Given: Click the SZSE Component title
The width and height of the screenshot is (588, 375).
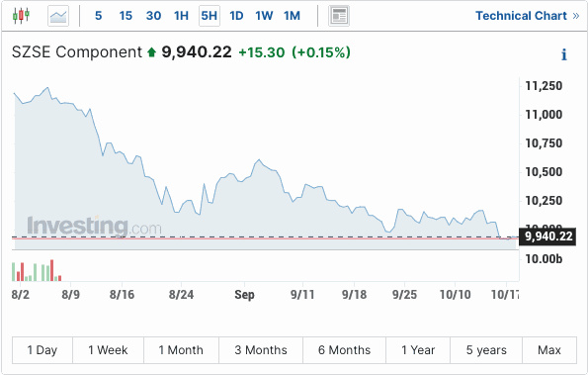Looking at the screenshot, I should coord(77,52).
